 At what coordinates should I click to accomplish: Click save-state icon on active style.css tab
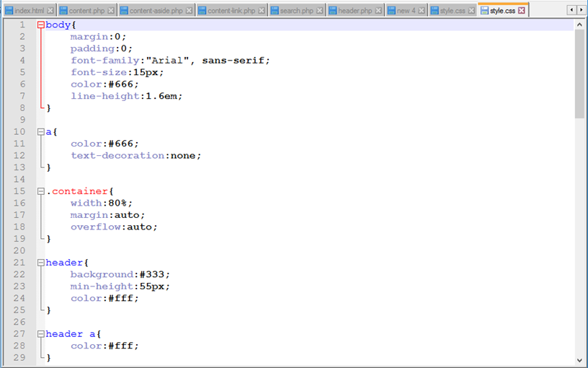point(484,11)
